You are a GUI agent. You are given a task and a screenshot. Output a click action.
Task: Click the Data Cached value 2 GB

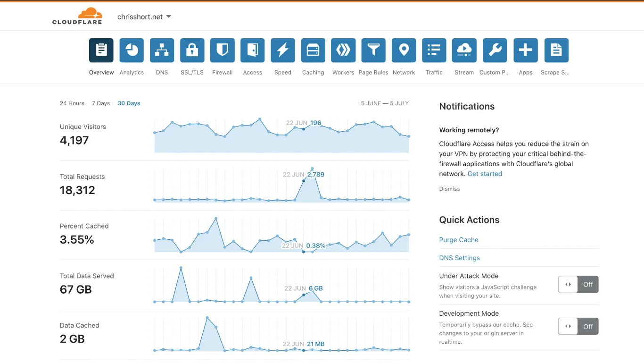pyautogui.click(x=72, y=339)
